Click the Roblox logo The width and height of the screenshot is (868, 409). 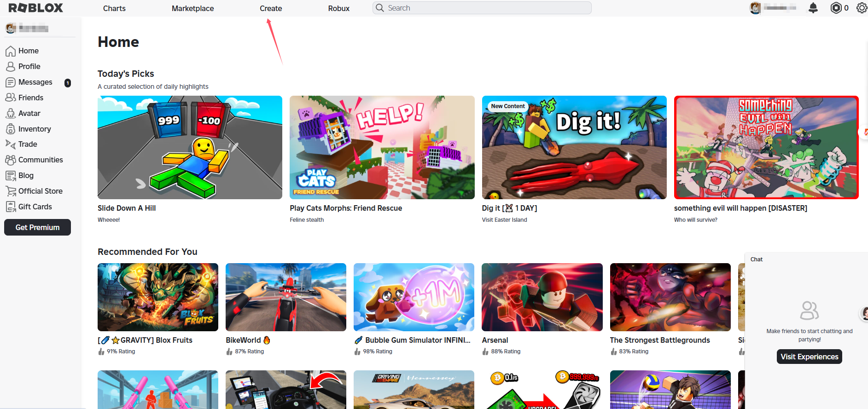[x=35, y=8]
